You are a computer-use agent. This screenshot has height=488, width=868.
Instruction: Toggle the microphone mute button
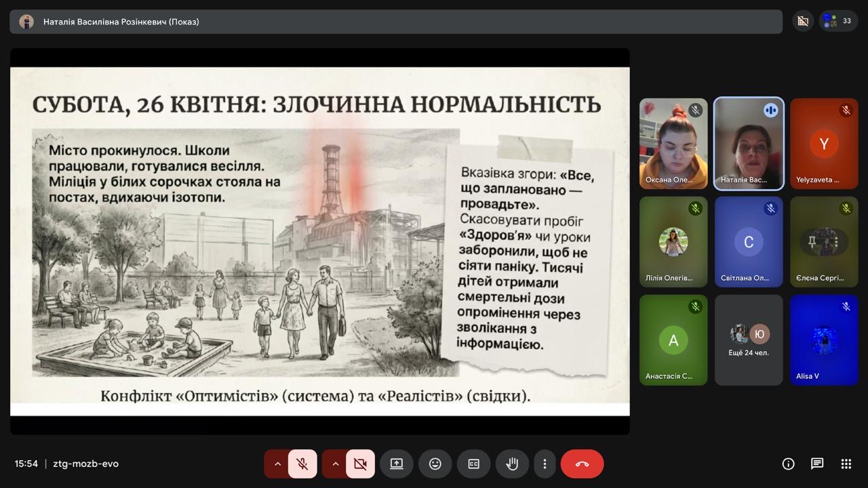[x=302, y=464]
